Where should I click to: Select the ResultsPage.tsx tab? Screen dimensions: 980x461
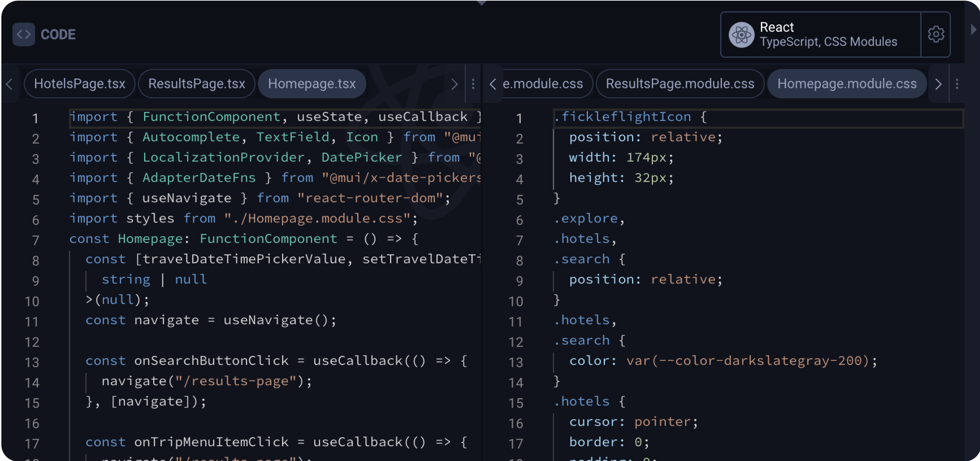tap(196, 84)
